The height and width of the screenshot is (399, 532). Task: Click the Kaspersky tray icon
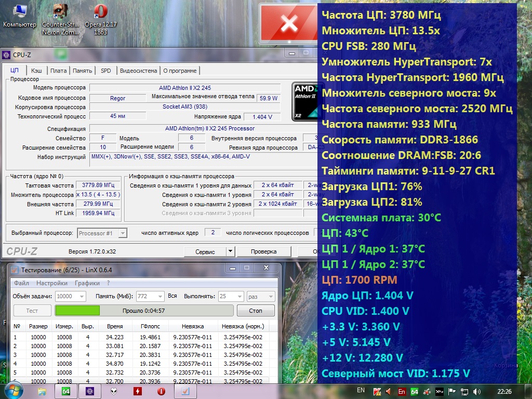click(377, 392)
